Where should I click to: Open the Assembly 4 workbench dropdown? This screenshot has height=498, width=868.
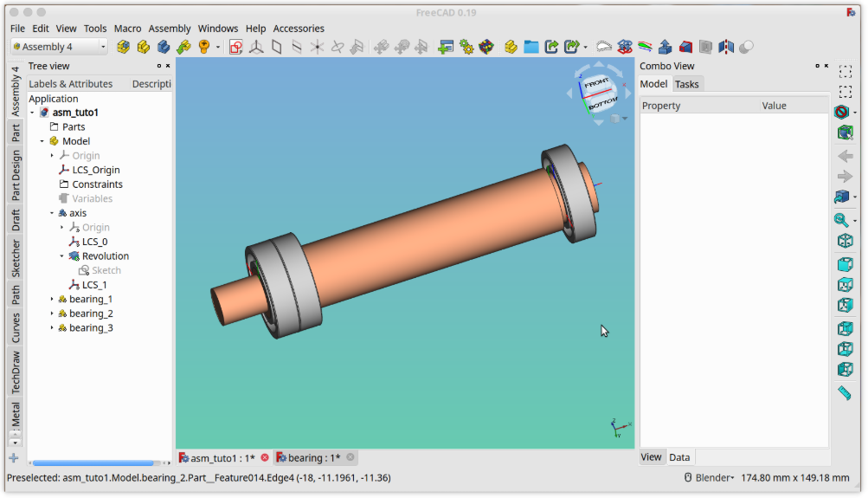(59, 47)
